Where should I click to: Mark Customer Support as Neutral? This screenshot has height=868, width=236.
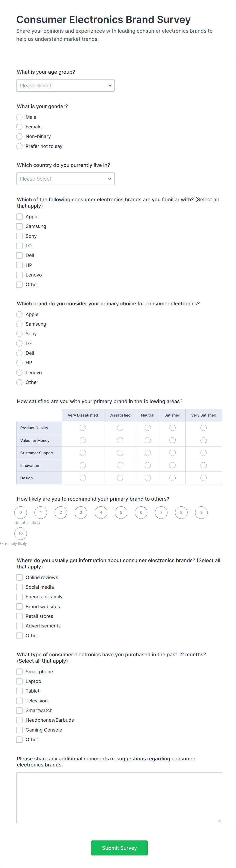click(147, 453)
